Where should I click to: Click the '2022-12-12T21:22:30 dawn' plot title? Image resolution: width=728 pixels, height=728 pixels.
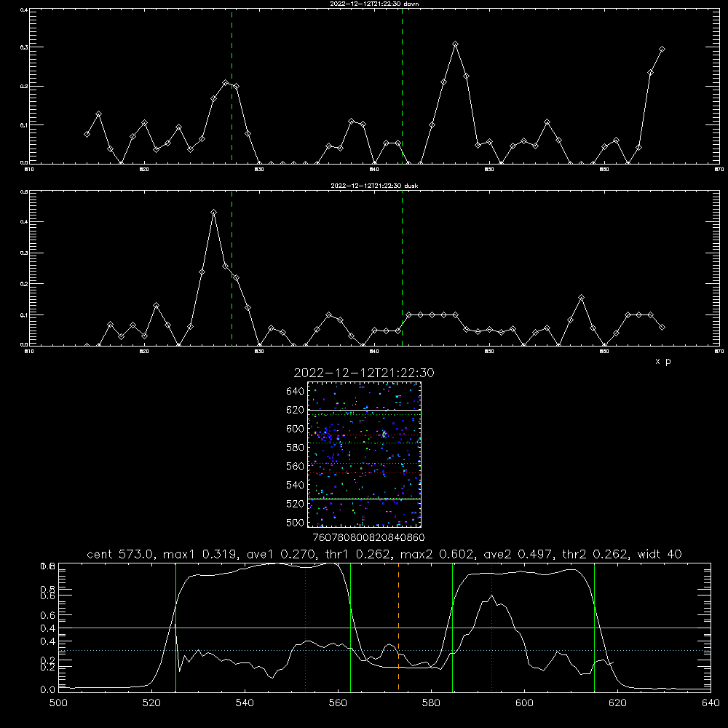374,4
